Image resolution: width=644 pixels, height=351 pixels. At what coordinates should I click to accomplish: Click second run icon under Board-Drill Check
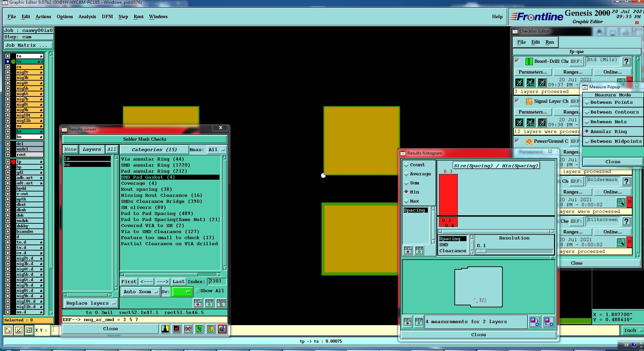(x=531, y=82)
